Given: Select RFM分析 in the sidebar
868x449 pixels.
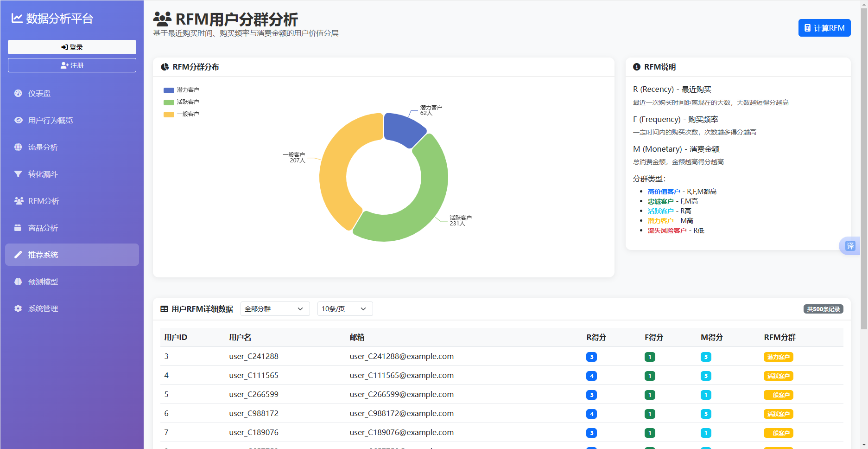Looking at the screenshot, I should coord(72,201).
